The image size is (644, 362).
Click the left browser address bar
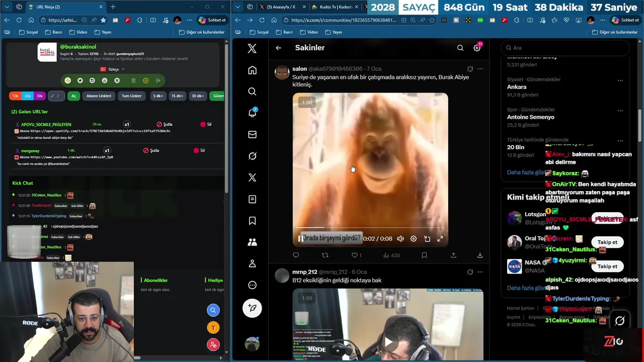coord(63,20)
